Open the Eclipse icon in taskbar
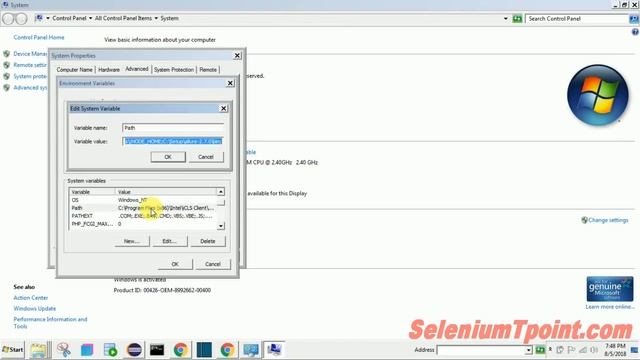The height and width of the screenshot is (360, 640). point(134,350)
